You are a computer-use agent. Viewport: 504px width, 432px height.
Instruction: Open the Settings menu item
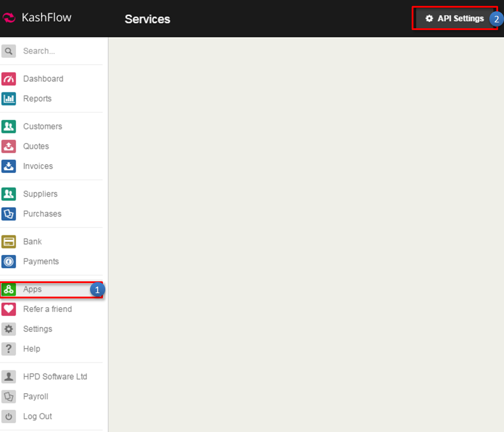(x=38, y=329)
